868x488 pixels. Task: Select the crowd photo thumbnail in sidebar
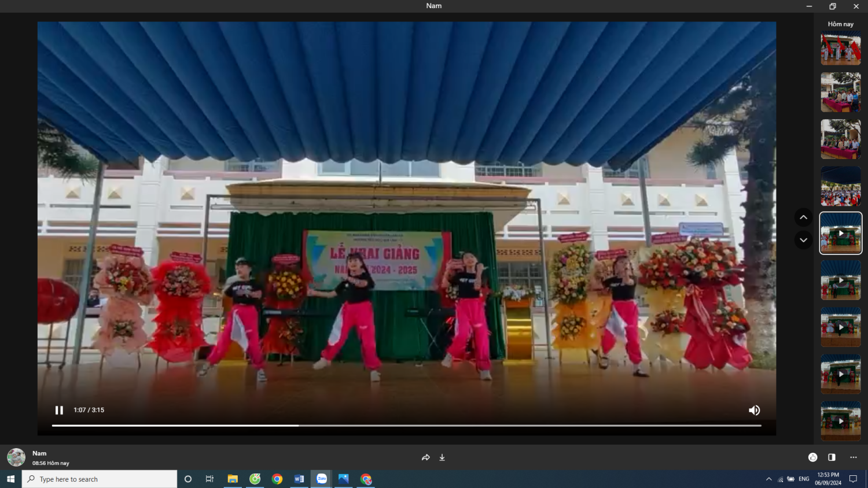coord(840,187)
